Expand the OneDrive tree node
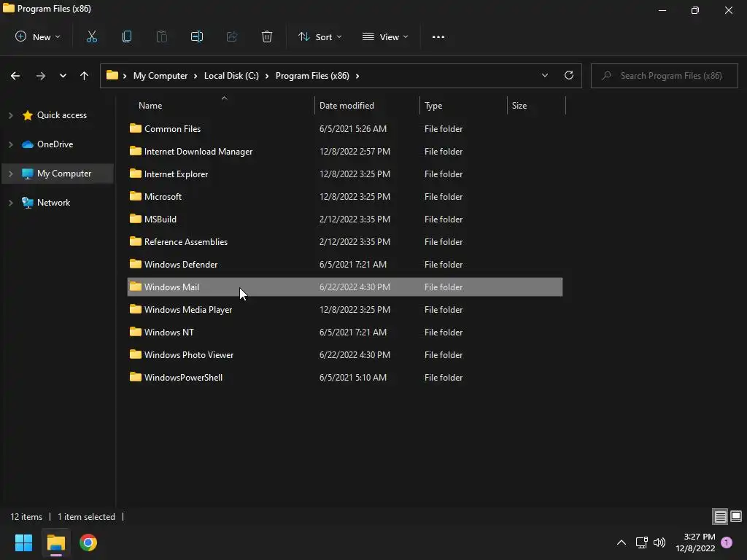The image size is (747, 560). pyautogui.click(x=10, y=144)
